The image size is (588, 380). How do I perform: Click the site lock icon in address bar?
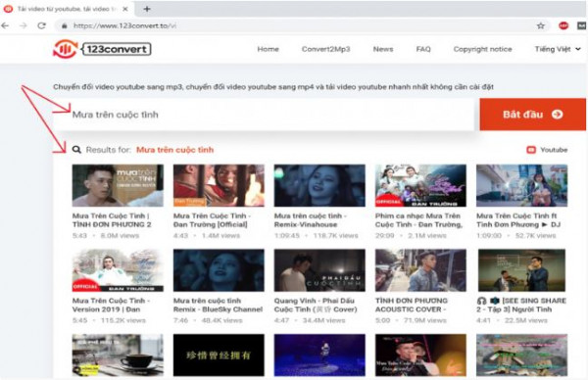64,25
